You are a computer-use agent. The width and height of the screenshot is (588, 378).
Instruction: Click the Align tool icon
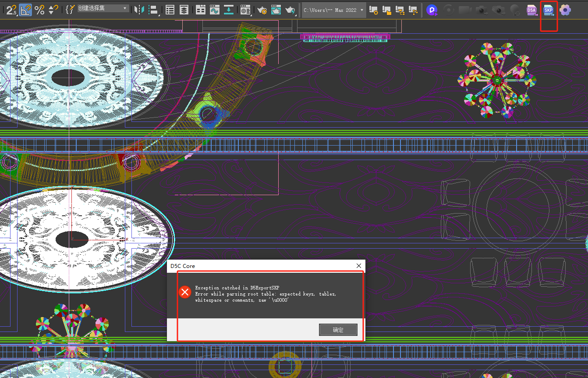(153, 9)
